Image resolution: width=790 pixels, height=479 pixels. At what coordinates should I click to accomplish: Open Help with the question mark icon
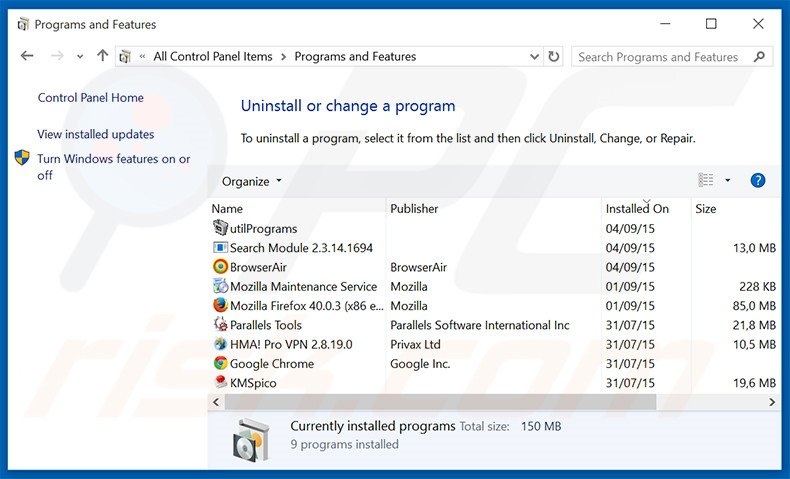[758, 180]
